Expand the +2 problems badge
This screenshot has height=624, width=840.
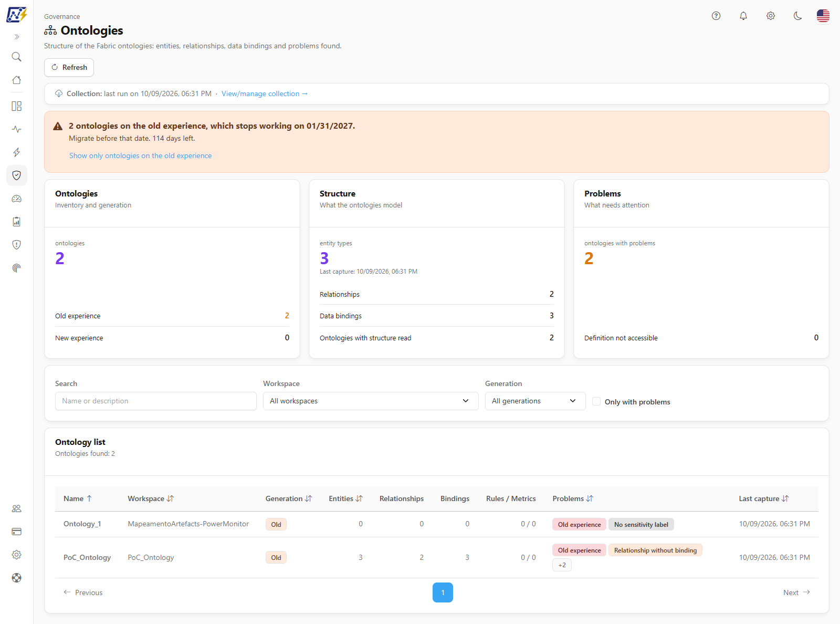pos(562,565)
